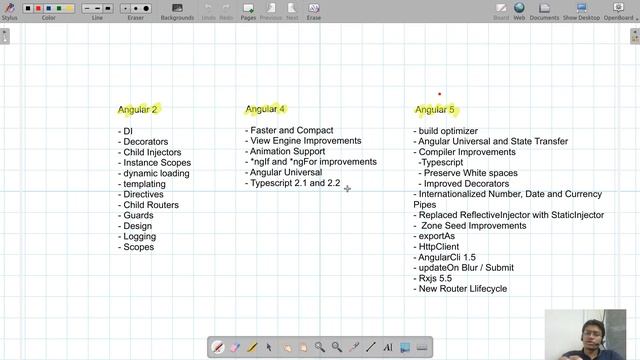The height and width of the screenshot is (360, 640).
Task: Click the Undo toolbar button
Action: (x=208, y=11)
